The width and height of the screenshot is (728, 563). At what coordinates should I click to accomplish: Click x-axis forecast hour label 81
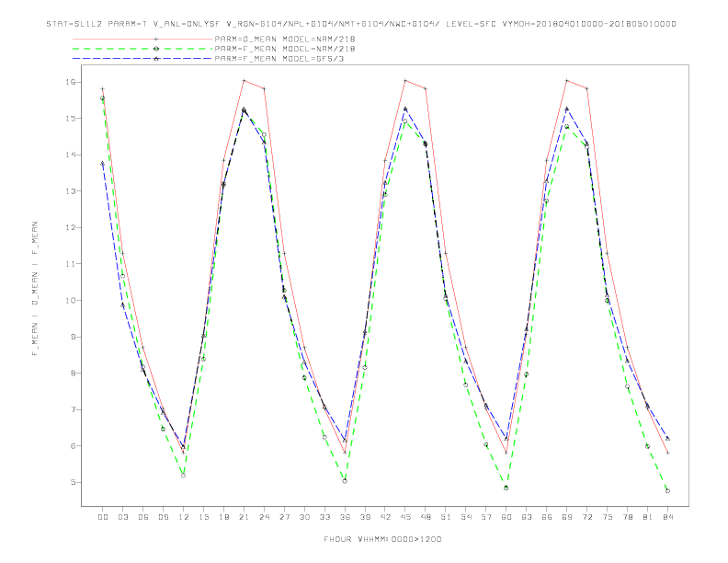click(648, 517)
